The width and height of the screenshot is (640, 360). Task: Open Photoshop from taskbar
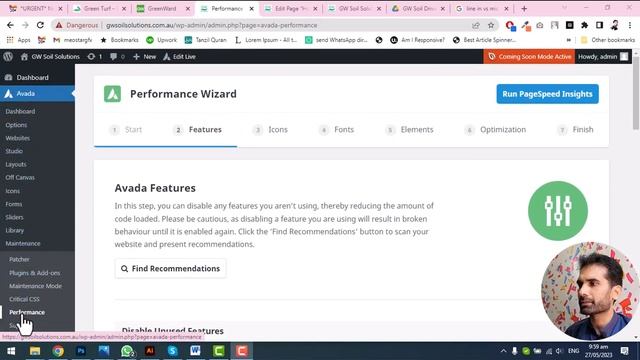81,351
